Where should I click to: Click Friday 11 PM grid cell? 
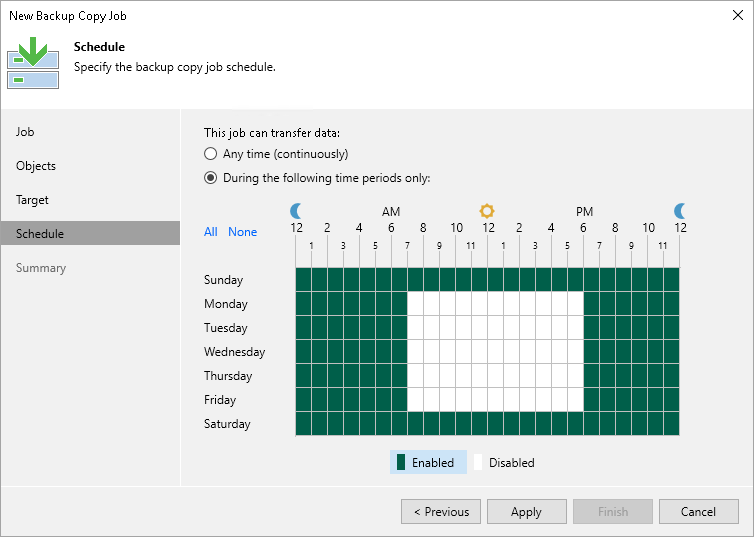pos(671,400)
